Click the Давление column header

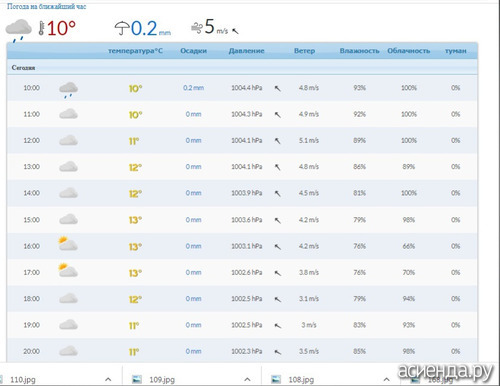pyautogui.click(x=247, y=51)
